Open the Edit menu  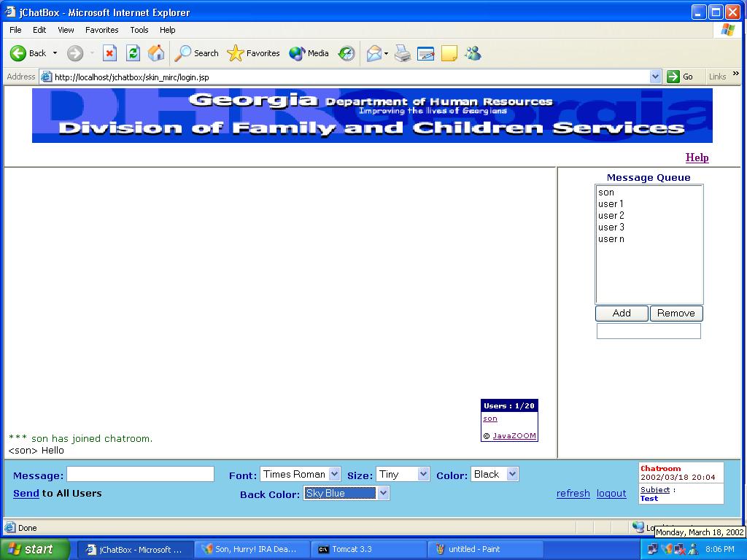pos(39,30)
